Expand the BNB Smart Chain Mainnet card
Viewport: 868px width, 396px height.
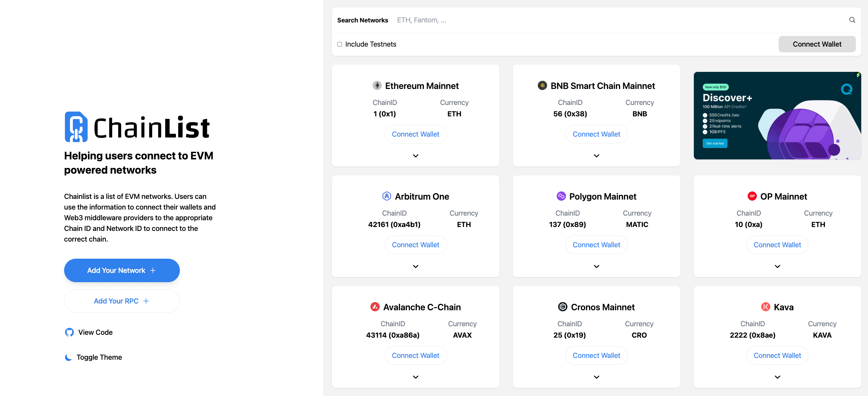coord(597,156)
